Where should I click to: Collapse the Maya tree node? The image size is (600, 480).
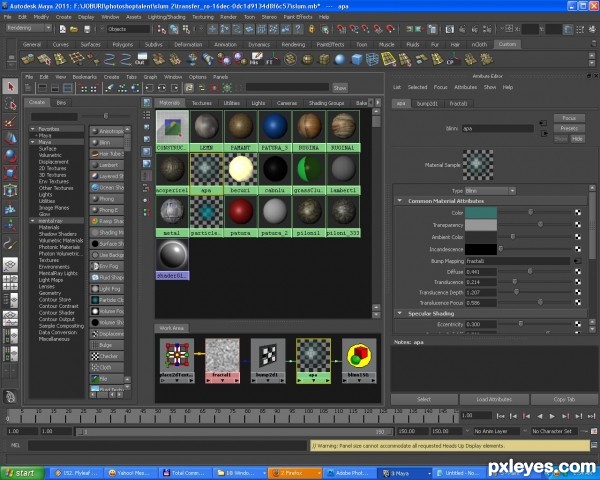coord(33,142)
